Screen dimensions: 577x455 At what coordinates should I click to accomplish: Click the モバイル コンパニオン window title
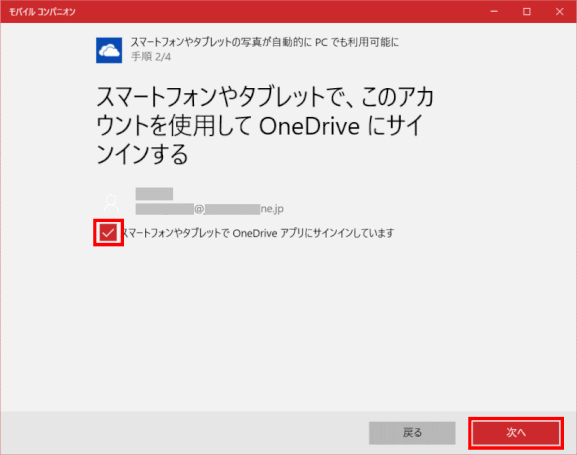click(x=42, y=12)
